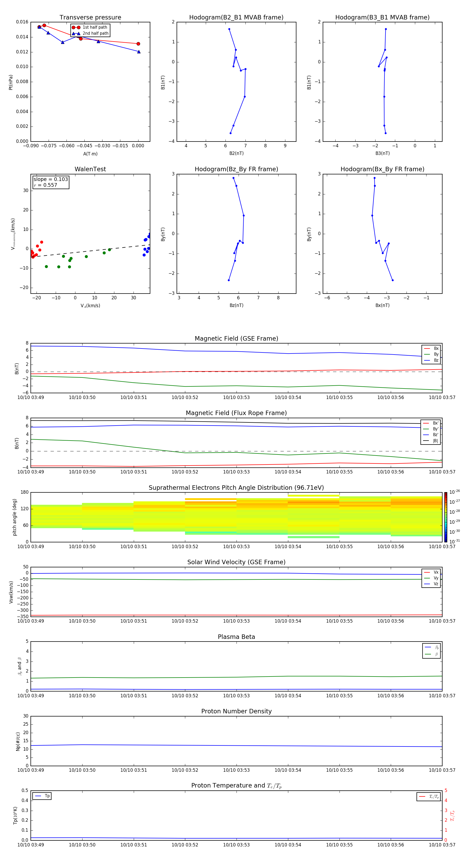This screenshot has width=473, height=868.
Task: Click the 'Hodogram(Bx_By FR frame)' title
Action: pyautogui.click(x=382, y=169)
